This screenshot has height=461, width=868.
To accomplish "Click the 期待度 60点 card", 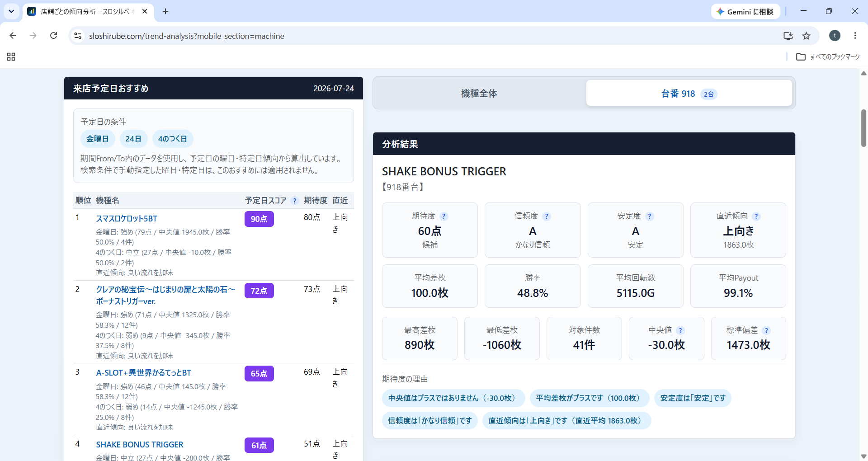I will pyautogui.click(x=430, y=230).
